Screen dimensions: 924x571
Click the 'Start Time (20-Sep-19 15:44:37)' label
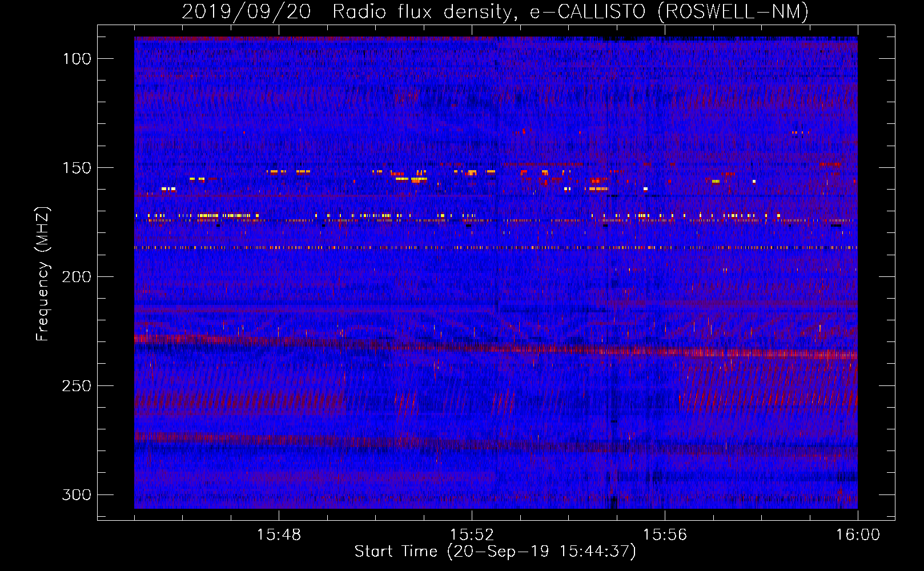click(x=495, y=552)
